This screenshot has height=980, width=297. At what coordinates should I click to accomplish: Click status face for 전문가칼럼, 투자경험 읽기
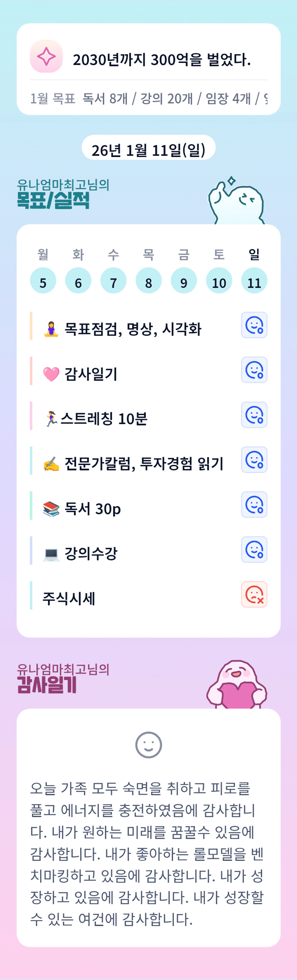click(254, 460)
